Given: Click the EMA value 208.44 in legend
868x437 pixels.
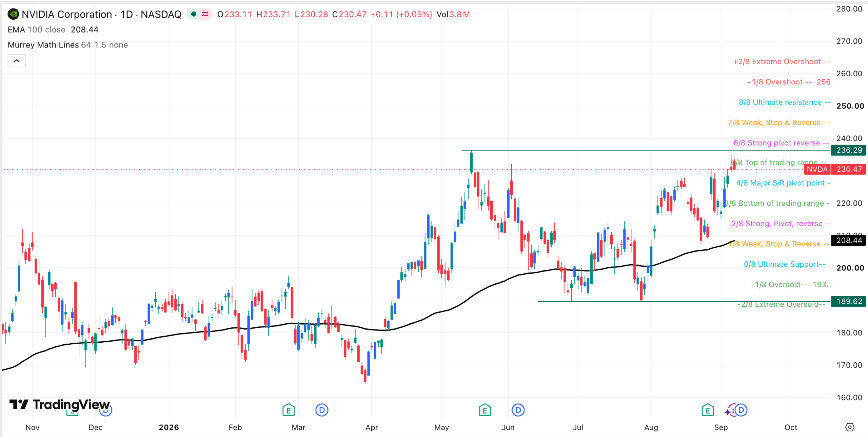Looking at the screenshot, I should click(x=85, y=30).
